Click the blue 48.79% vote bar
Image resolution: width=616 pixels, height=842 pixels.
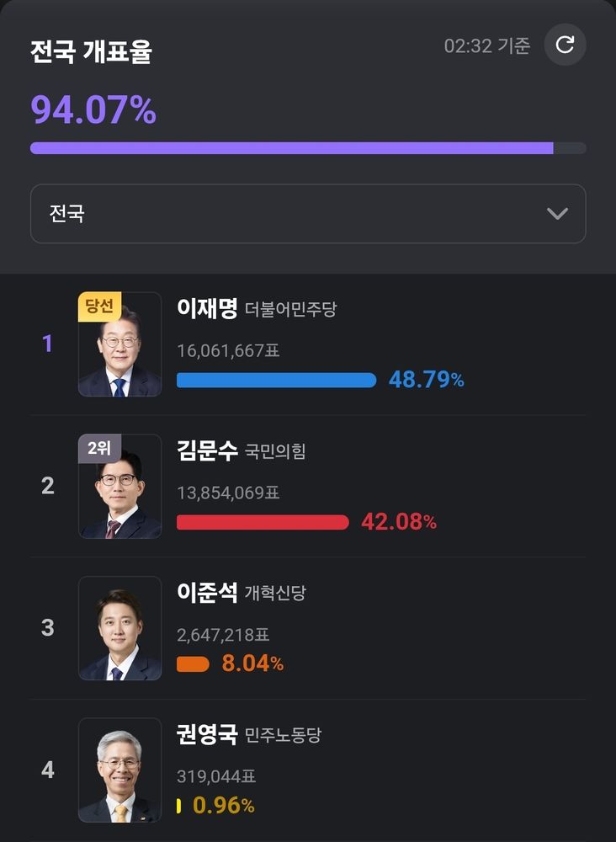(x=276, y=380)
